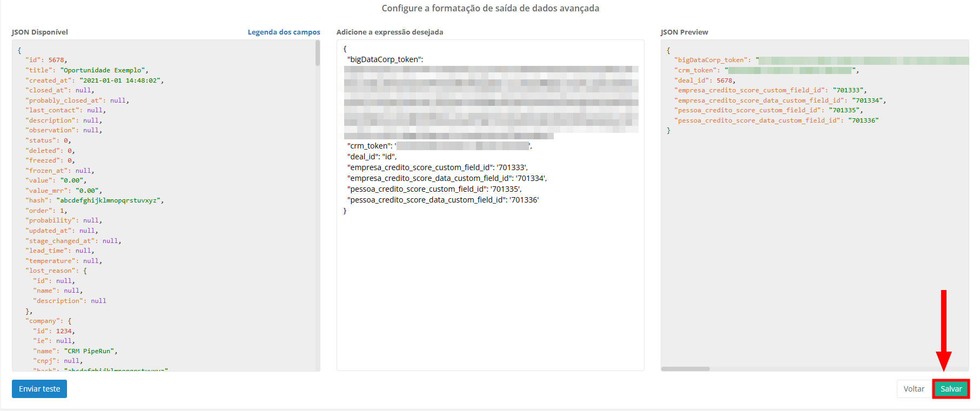Open the Legenda dos campos link

(284, 32)
